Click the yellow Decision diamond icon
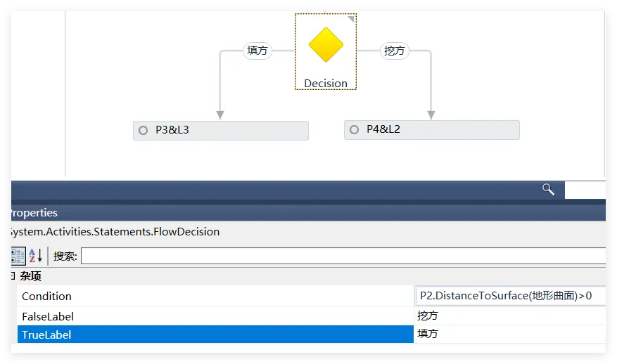The height and width of the screenshot is (364, 617). pos(326,45)
